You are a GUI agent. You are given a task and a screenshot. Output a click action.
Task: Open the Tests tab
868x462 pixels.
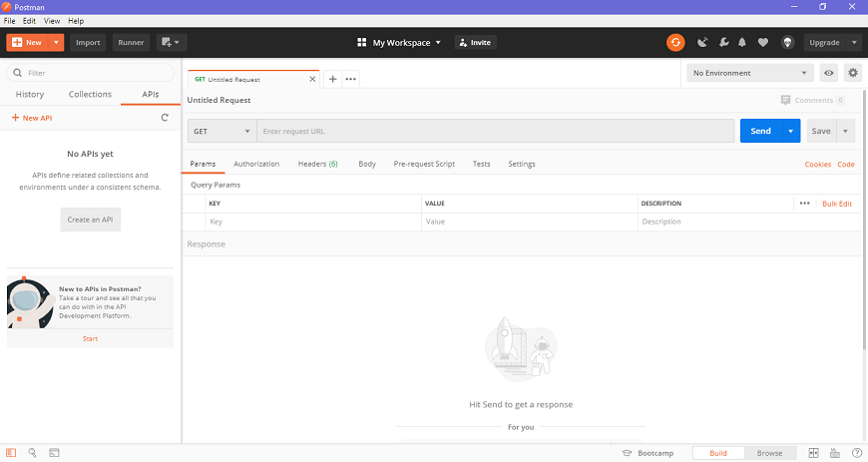pos(481,164)
